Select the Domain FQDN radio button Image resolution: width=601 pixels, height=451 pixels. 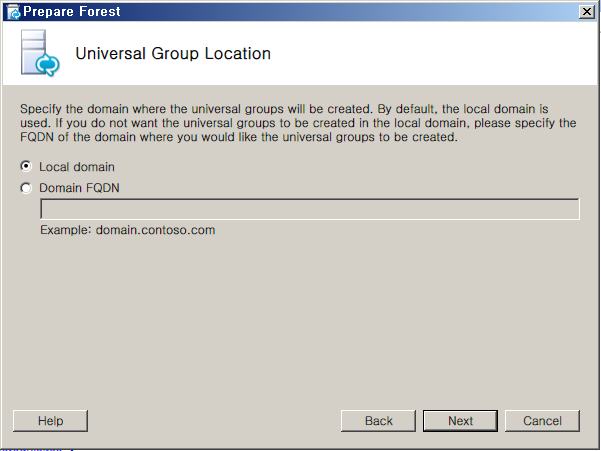pos(26,188)
